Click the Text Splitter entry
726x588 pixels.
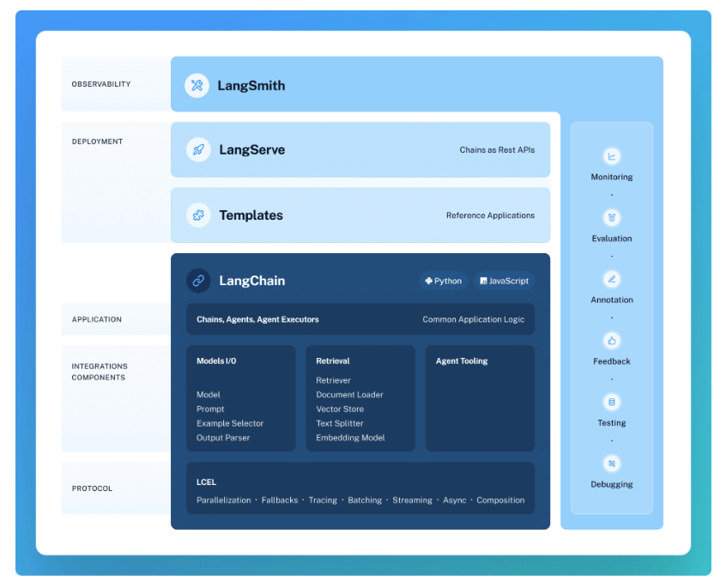(339, 423)
